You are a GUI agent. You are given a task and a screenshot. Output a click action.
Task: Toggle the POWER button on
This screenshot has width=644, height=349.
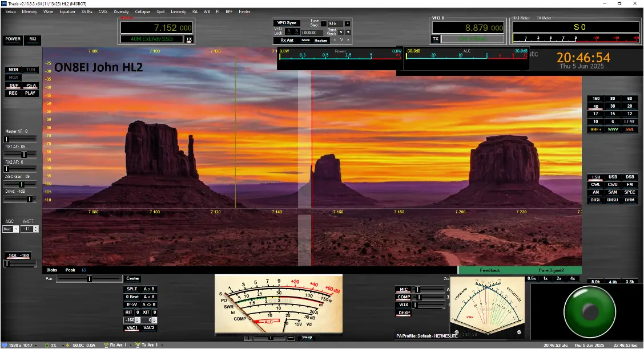(x=13, y=39)
